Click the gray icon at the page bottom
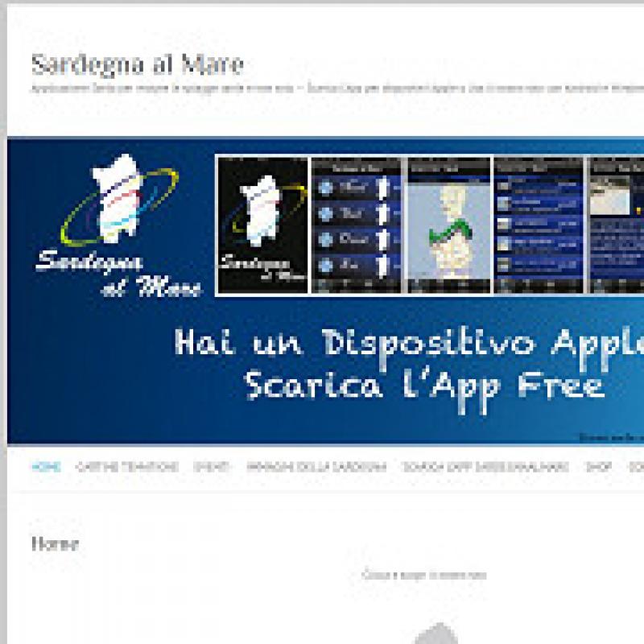The height and width of the screenshot is (644, 644). 436,634
